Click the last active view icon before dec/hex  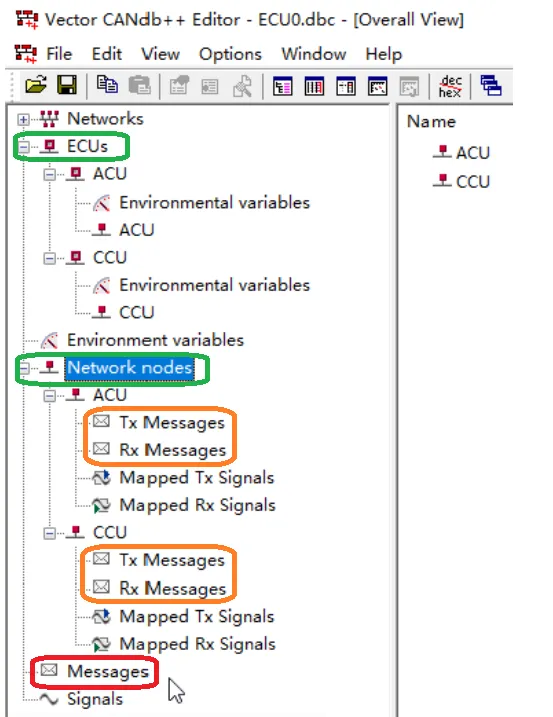tap(377, 86)
